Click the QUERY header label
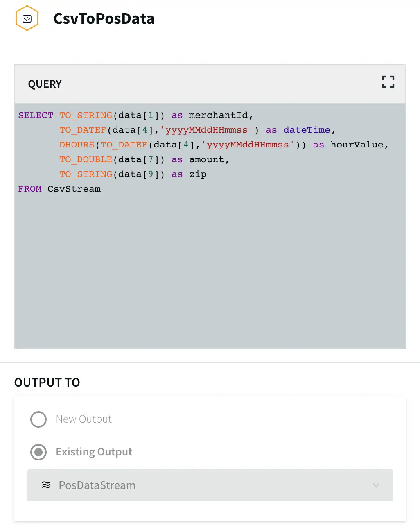Image resolution: width=420 pixels, height=530 pixels. (x=45, y=84)
